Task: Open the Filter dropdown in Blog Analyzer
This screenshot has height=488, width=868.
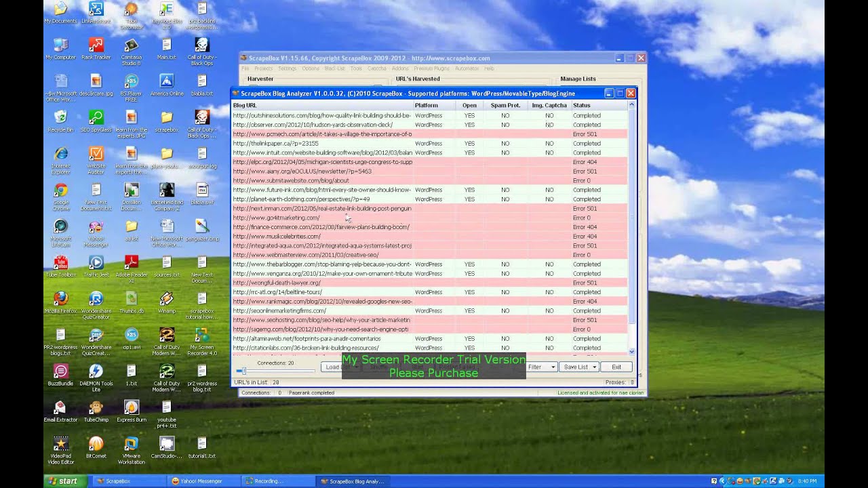Action: click(542, 367)
